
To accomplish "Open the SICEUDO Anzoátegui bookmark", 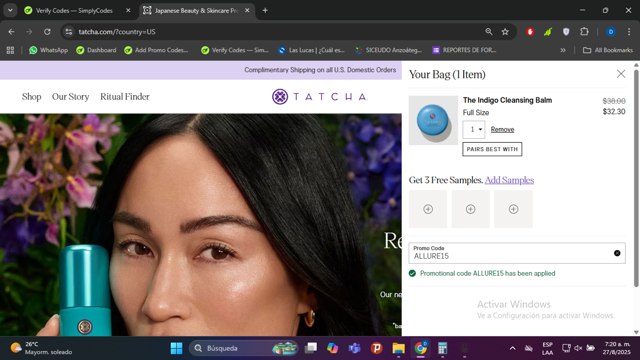I will coord(388,50).
